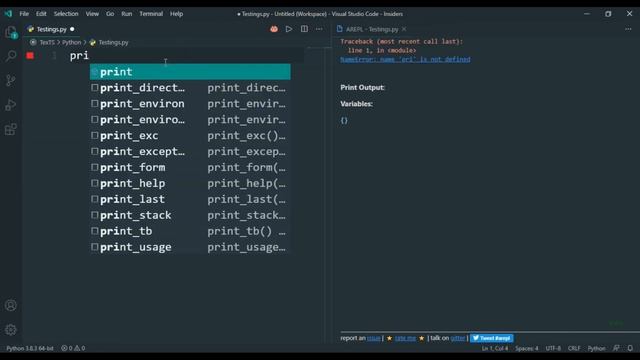Click the red breakpoint marker on line 1
Viewport: 640px width, 360px height.
point(30,56)
